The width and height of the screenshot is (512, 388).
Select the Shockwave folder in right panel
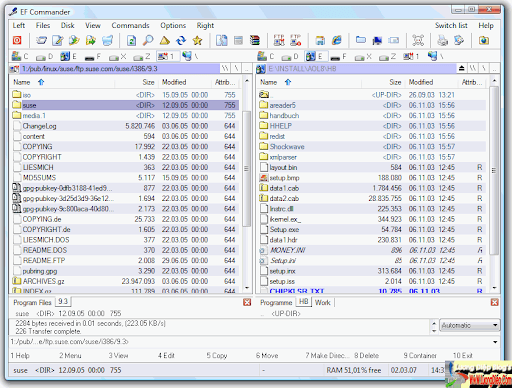tap(372, 147)
